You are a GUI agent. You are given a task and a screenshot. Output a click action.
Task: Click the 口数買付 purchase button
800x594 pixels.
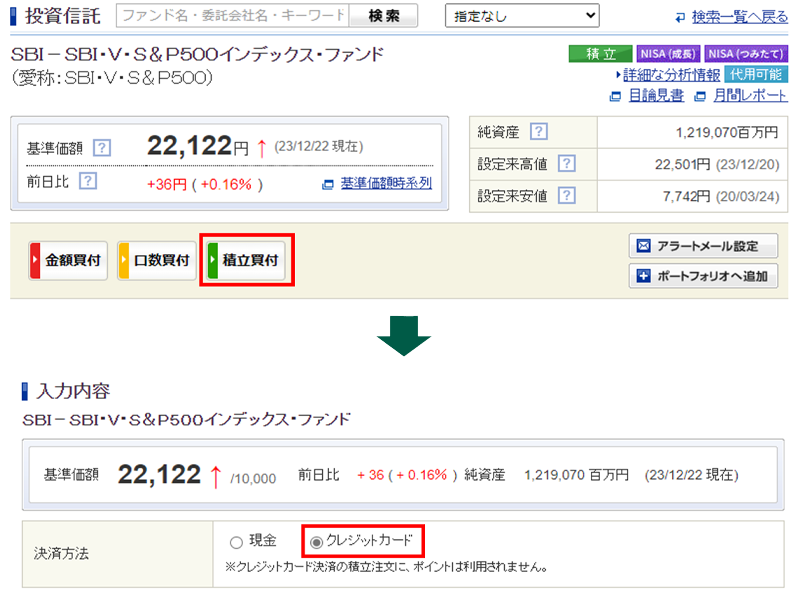pos(156,260)
